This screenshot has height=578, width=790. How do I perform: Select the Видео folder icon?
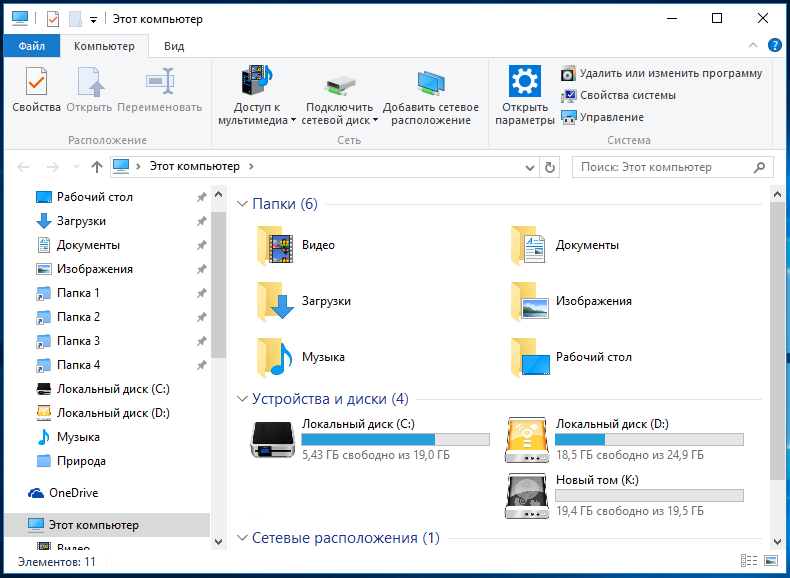(275, 245)
